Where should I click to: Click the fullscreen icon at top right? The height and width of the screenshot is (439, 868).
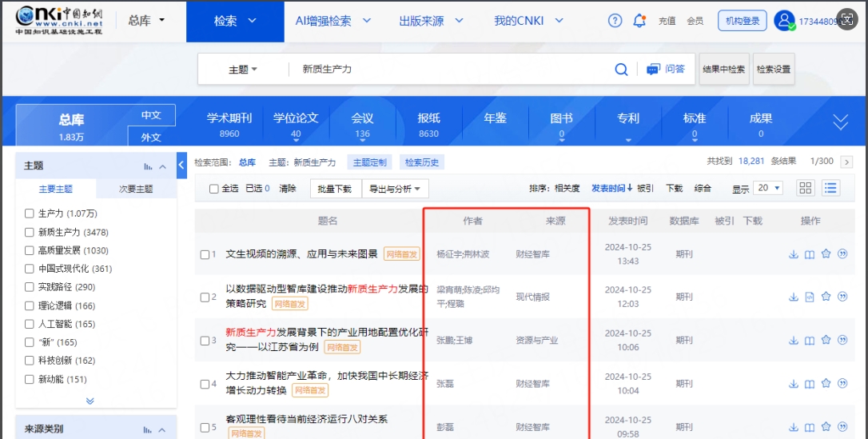pos(846,19)
